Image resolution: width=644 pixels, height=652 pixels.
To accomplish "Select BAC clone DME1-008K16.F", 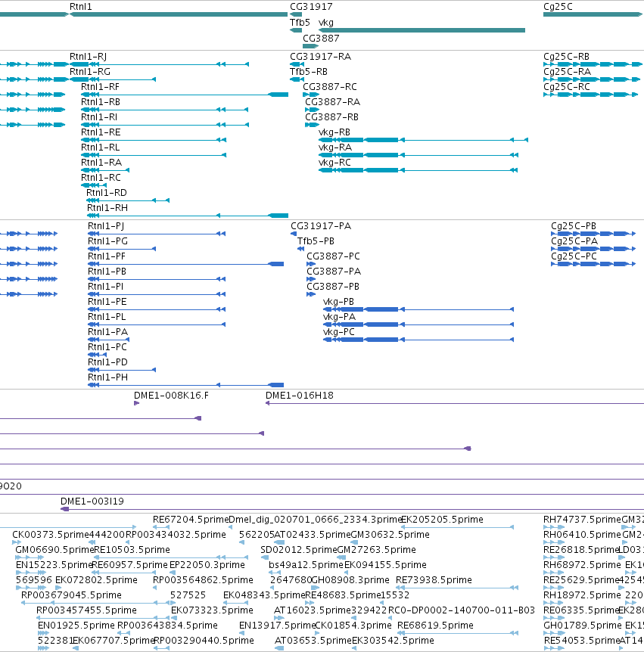I will (171, 396).
